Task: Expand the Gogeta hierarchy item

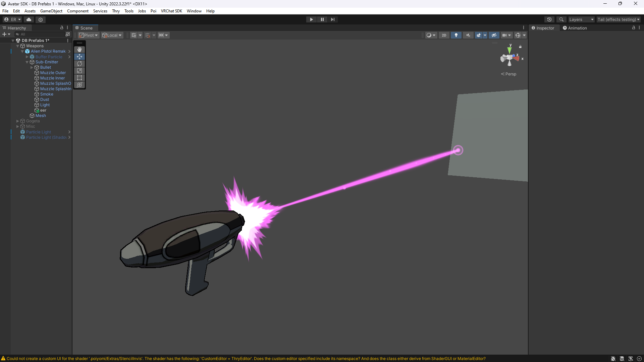Action: point(18,121)
